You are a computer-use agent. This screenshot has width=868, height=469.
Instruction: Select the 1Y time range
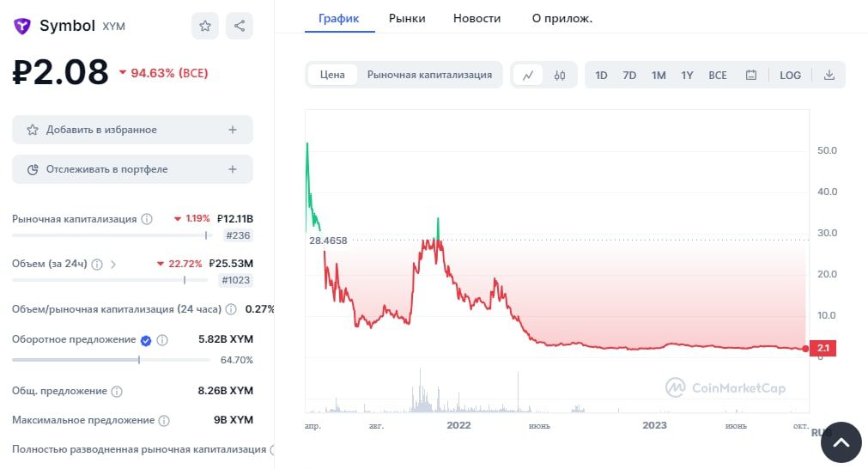click(687, 75)
